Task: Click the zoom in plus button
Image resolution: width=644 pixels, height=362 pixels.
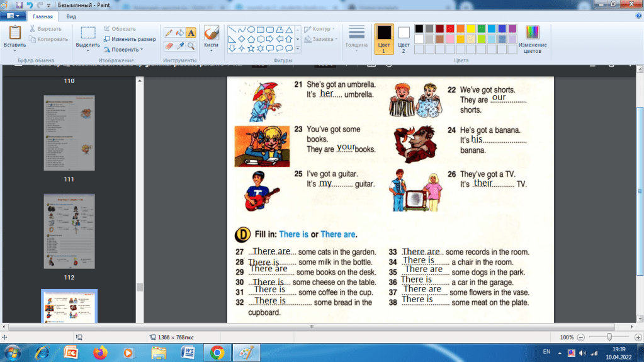Action: (x=636, y=337)
